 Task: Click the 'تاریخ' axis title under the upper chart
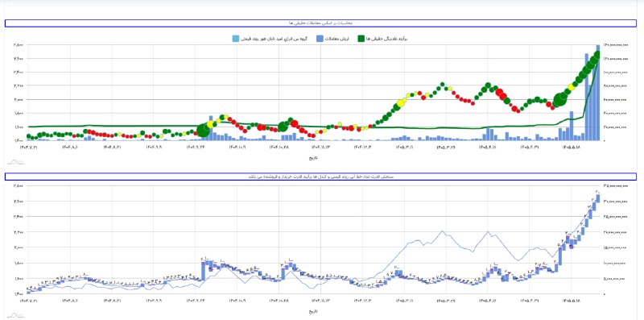click(x=312, y=157)
